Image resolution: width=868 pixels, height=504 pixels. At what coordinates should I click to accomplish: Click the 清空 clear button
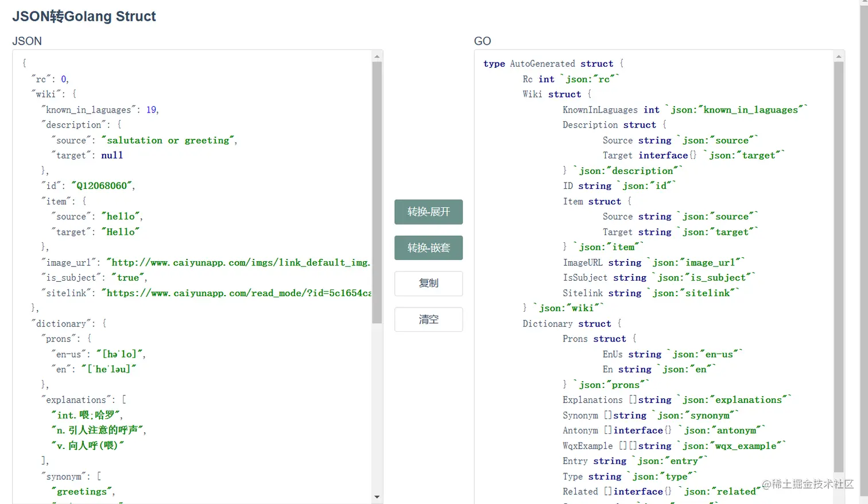pyautogui.click(x=428, y=320)
